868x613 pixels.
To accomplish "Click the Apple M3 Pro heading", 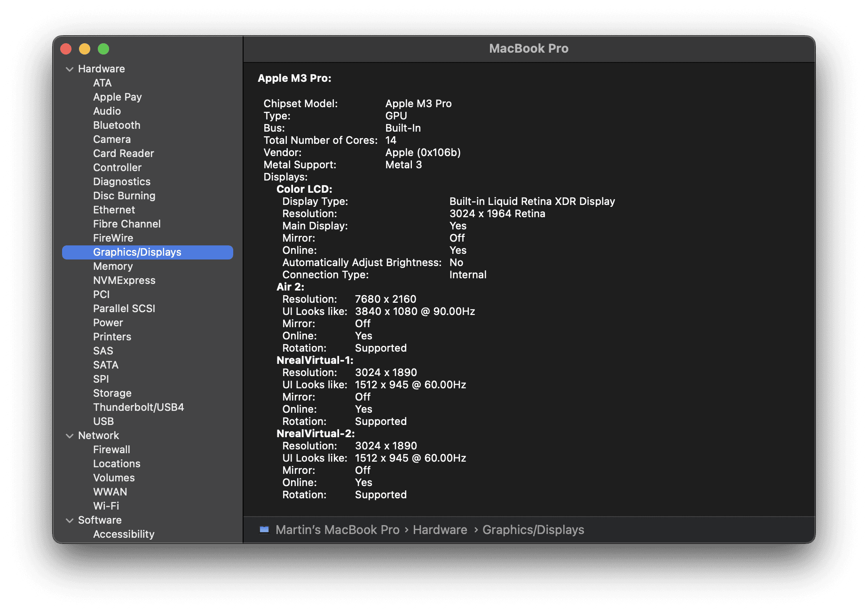I will [x=294, y=79].
